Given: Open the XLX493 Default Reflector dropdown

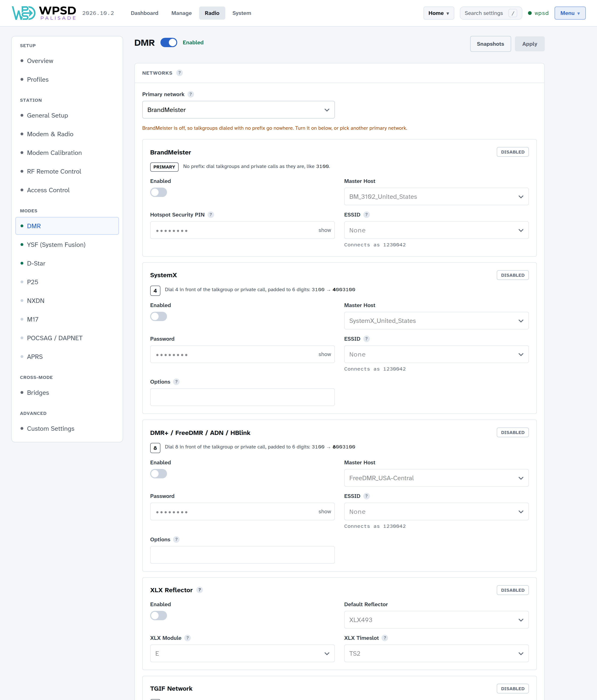Looking at the screenshot, I should [x=436, y=620].
